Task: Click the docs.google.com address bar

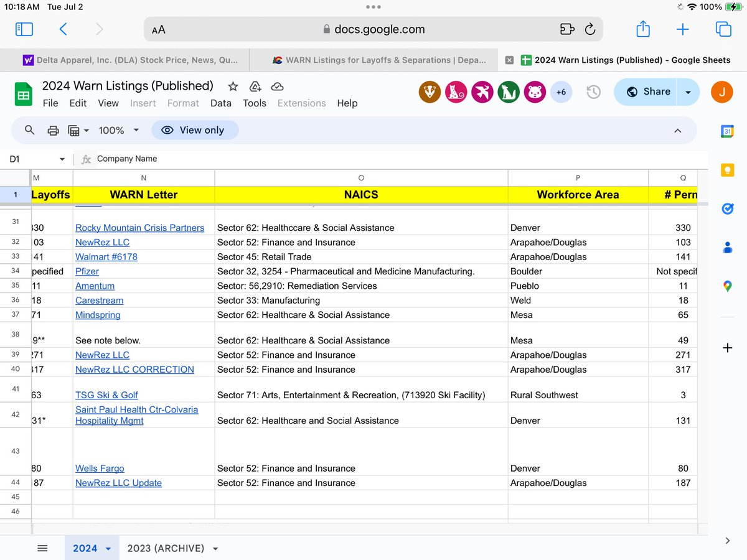Action: point(374,29)
